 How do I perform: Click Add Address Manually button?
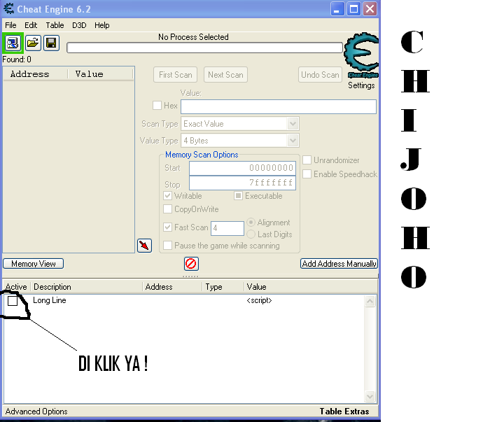pyautogui.click(x=339, y=264)
